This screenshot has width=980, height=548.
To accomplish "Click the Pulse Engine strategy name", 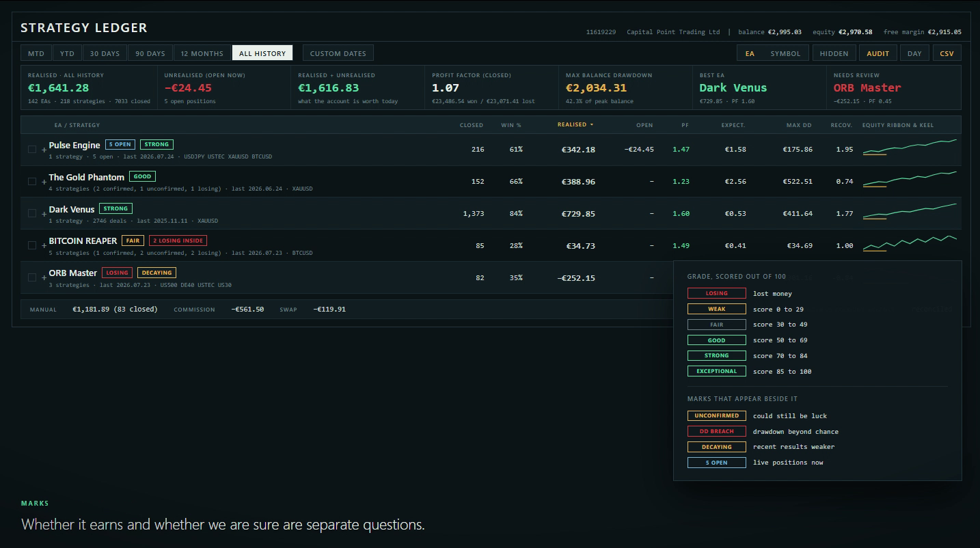I will click(x=74, y=145).
